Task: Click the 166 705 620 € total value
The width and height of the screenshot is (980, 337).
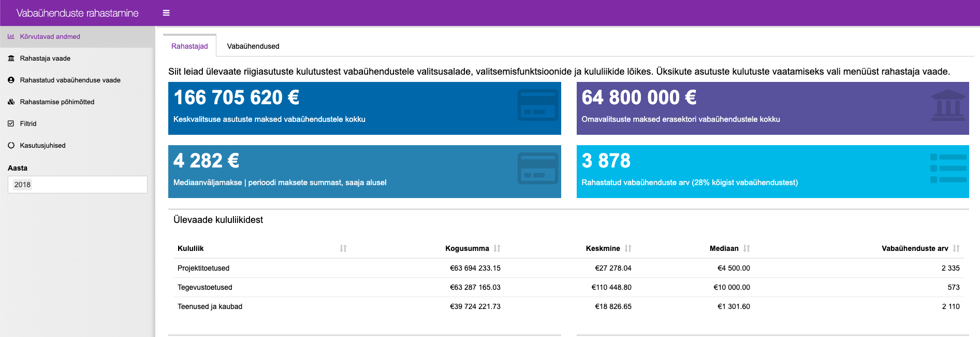Action: tap(236, 97)
